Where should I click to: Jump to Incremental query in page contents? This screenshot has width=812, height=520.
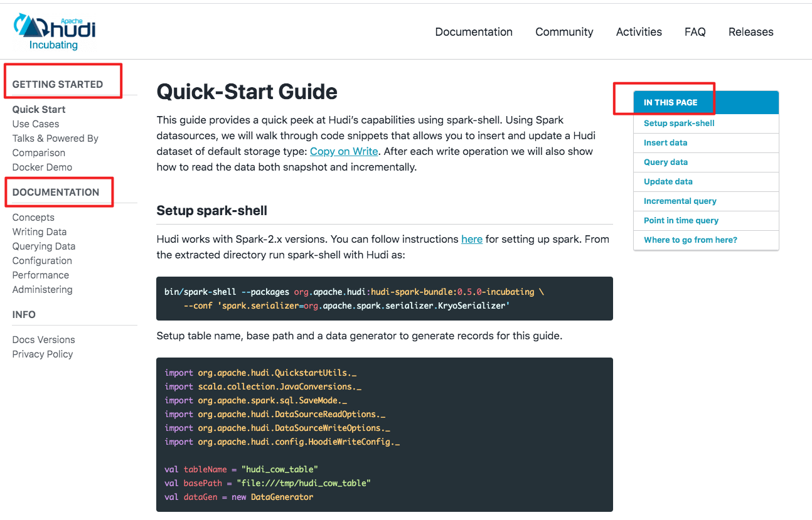[x=680, y=201]
